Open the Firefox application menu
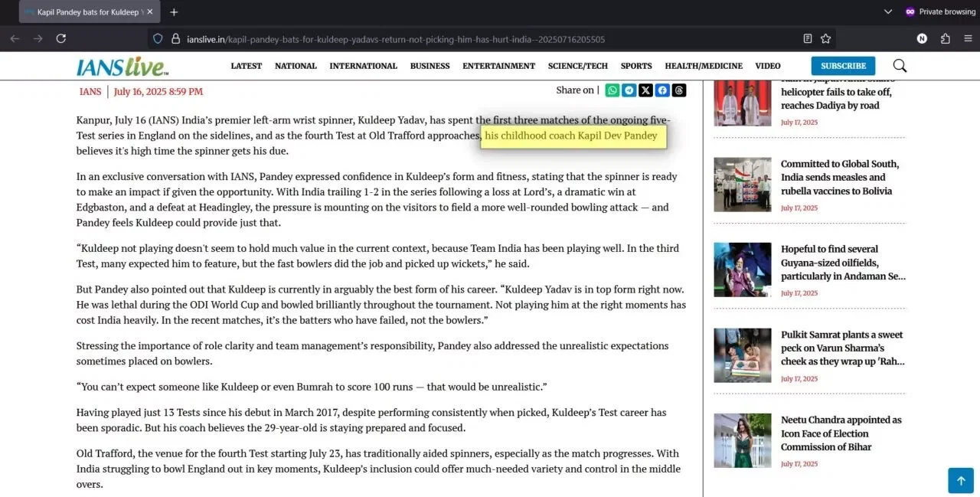Image resolution: width=980 pixels, height=497 pixels. [968, 38]
